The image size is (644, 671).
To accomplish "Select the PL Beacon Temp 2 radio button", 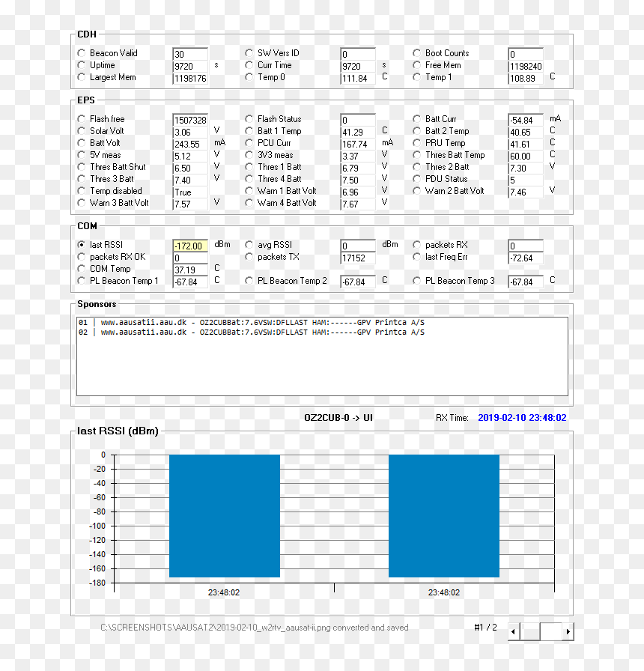I will pos(249,281).
